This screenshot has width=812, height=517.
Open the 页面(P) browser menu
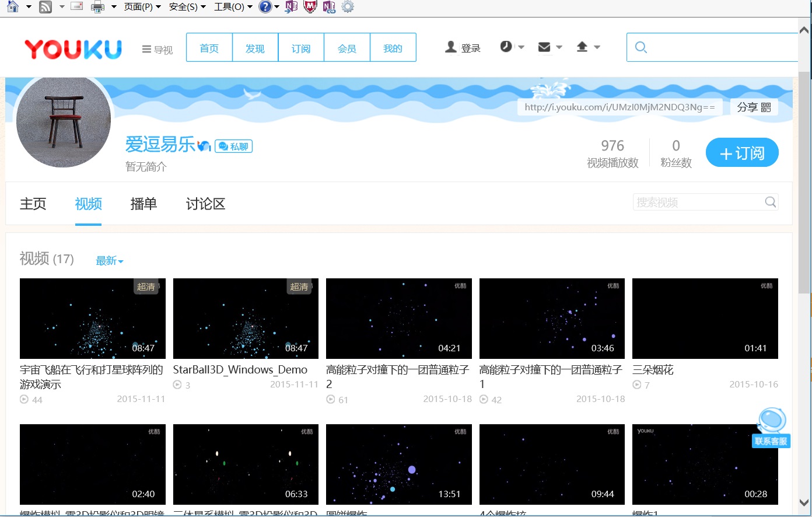142,7
